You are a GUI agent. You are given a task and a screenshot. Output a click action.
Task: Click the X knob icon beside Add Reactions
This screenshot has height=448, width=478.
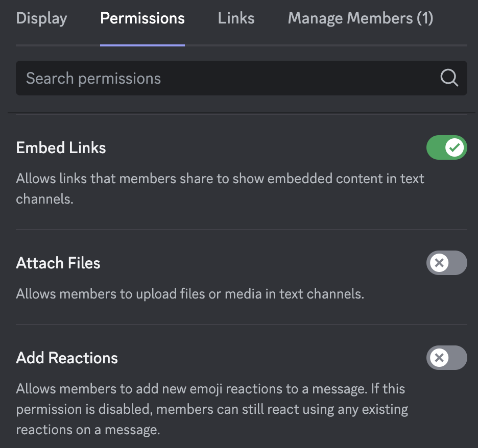pyautogui.click(x=439, y=358)
